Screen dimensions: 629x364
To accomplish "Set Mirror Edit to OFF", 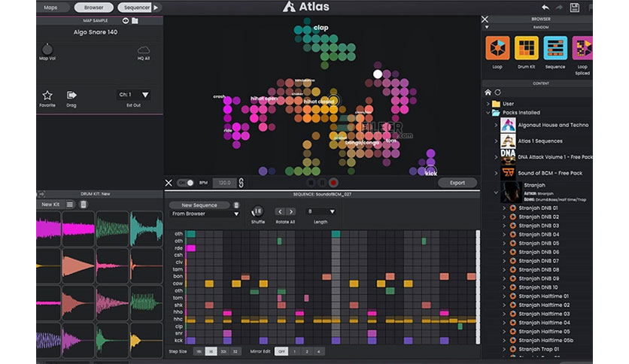I will pyautogui.click(x=281, y=351).
